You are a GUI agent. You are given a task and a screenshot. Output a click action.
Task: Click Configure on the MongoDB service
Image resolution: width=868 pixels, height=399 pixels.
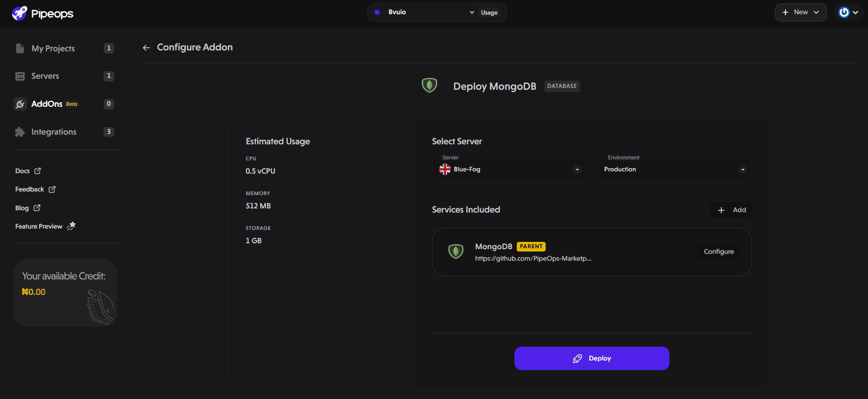pyautogui.click(x=719, y=251)
